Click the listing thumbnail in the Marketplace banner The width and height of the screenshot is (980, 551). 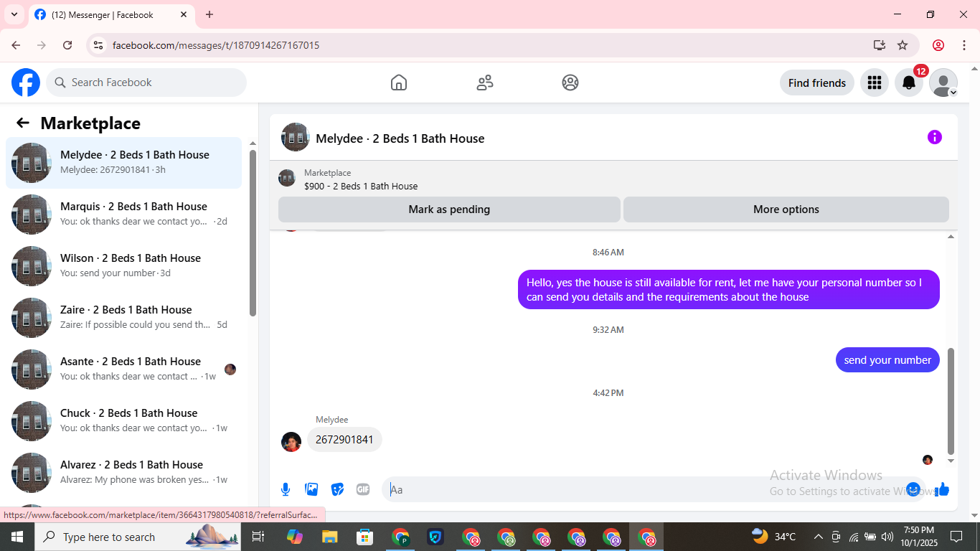coord(287,178)
